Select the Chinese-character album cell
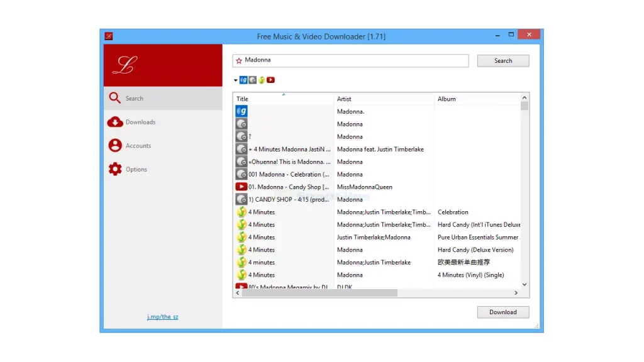Image resolution: width=644 pixels, height=362 pixels. point(464,262)
